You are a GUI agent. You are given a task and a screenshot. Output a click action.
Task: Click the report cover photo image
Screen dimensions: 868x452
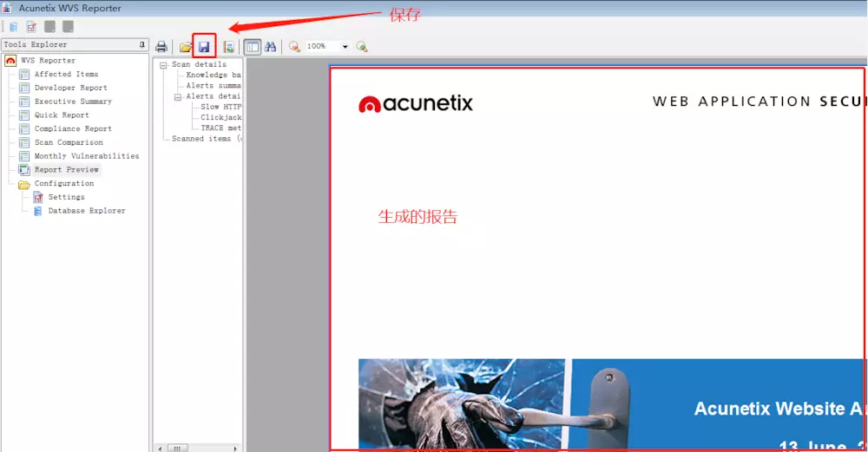[x=462, y=403]
